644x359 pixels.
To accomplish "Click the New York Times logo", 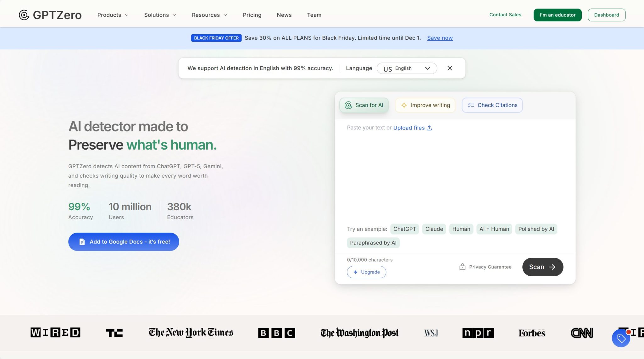I will coord(191,333).
